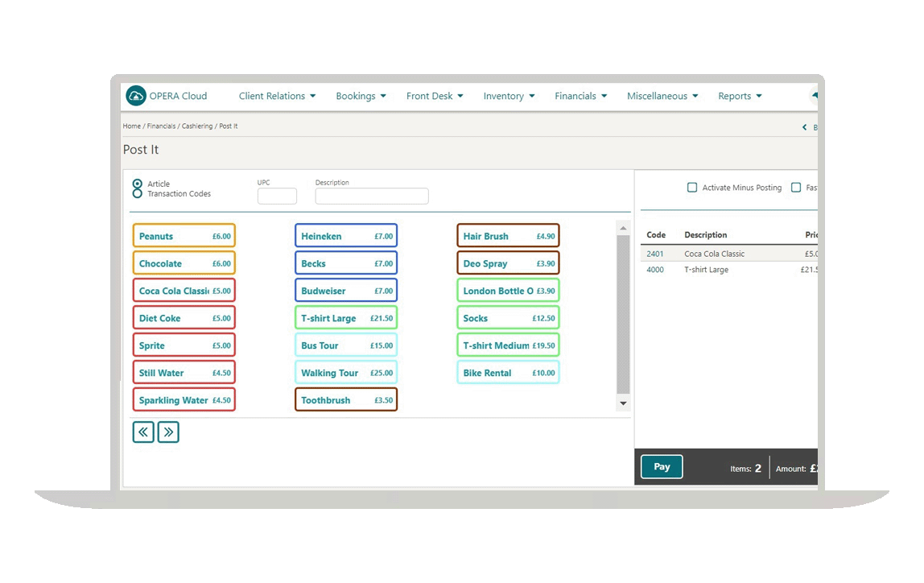Click posted item description 'T-shirt Large'

pyautogui.click(x=706, y=270)
